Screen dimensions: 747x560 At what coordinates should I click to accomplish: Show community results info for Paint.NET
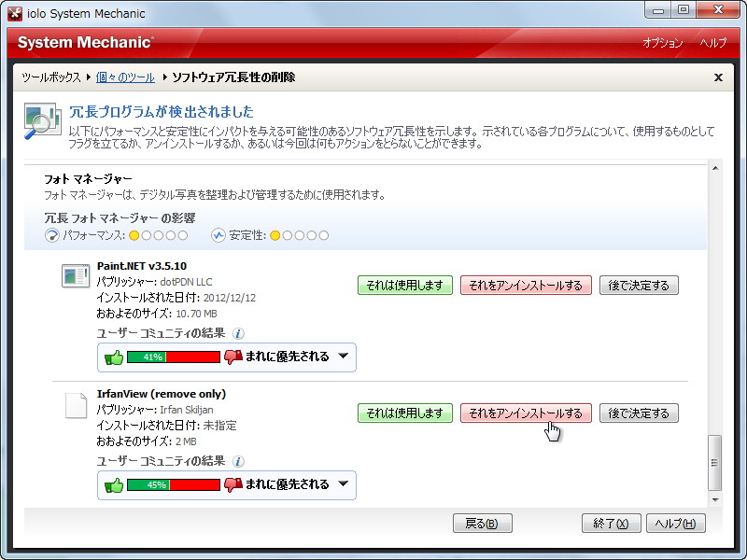[238, 333]
